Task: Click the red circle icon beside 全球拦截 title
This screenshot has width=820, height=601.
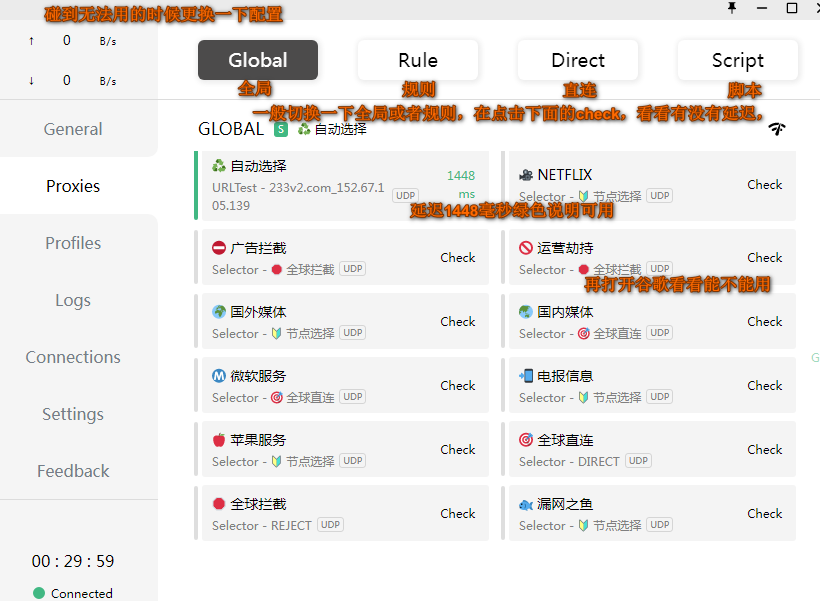Action: click(219, 504)
